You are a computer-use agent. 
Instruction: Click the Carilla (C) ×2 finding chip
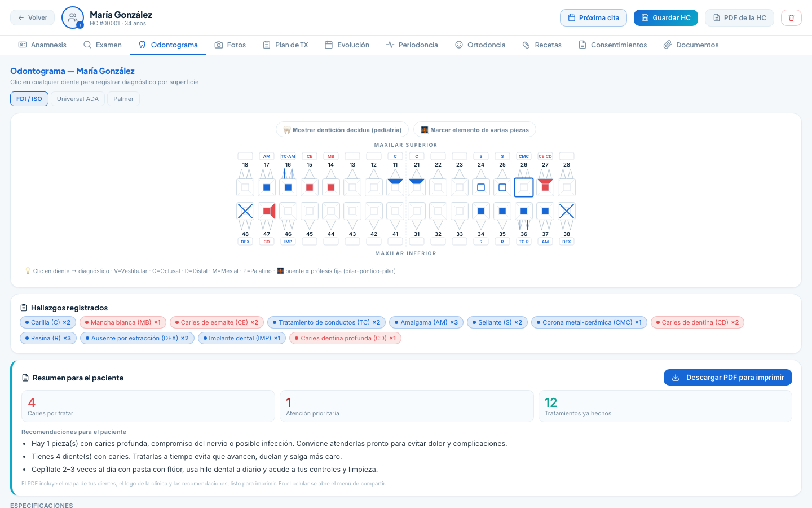tap(48, 322)
